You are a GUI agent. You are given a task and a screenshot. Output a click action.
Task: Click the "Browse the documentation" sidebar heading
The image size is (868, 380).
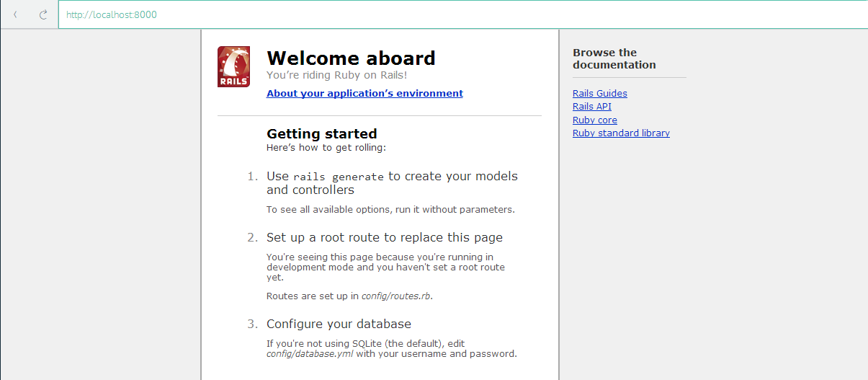614,58
